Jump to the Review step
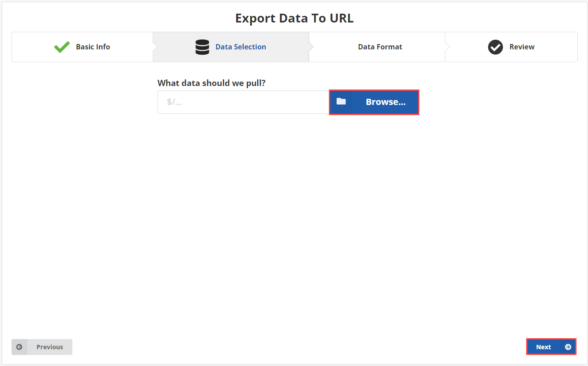 [x=522, y=47]
